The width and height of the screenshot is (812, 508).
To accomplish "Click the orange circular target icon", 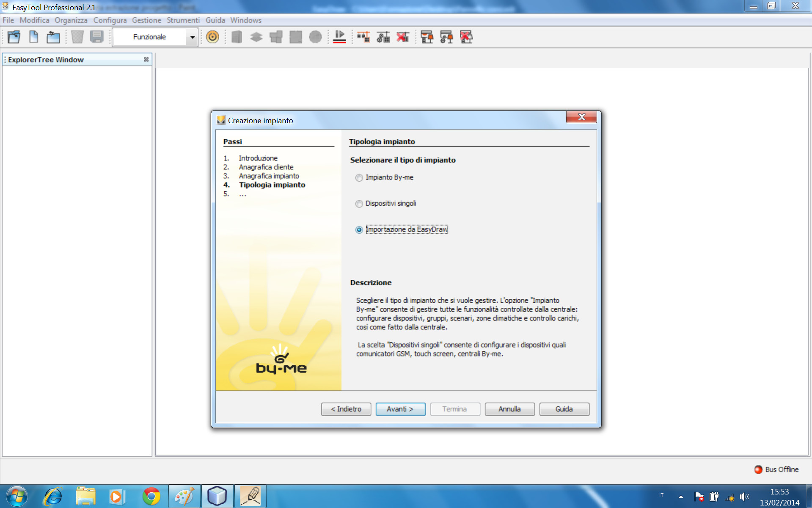I will click(212, 37).
